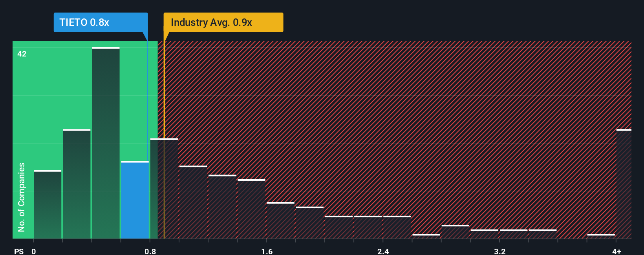This screenshot has height=255, width=644.
Task: Click the 1.6 axis tick label
Action: point(267,251)
